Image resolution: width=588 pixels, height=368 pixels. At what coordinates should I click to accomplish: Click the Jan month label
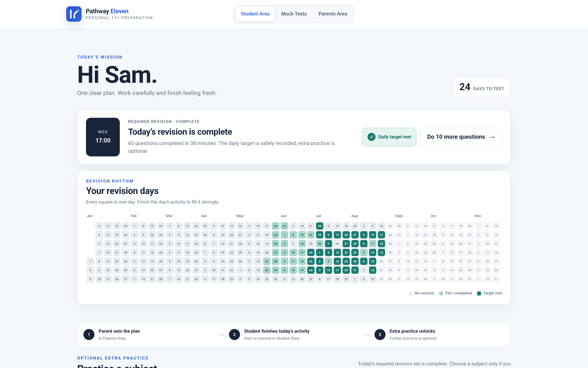90,216
